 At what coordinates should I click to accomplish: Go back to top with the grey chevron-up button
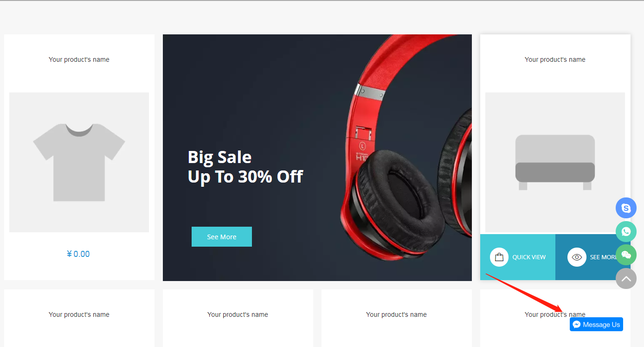pos(626,278)
